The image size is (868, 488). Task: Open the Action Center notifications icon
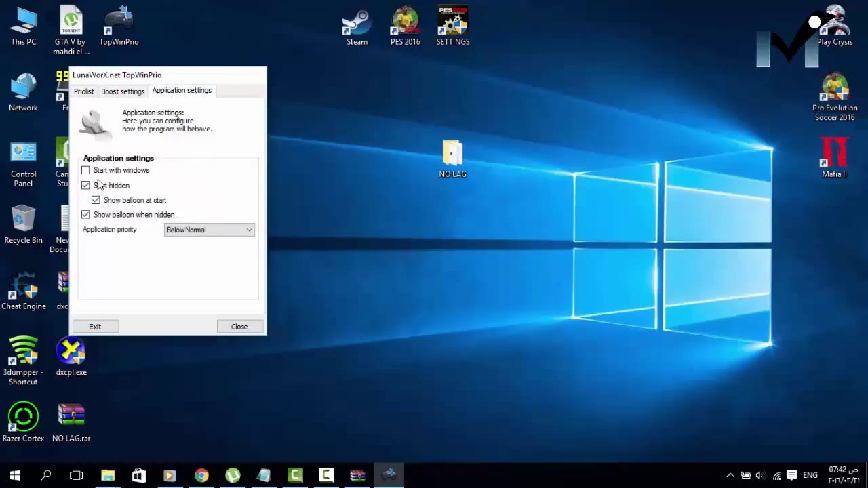coord(791,475)
